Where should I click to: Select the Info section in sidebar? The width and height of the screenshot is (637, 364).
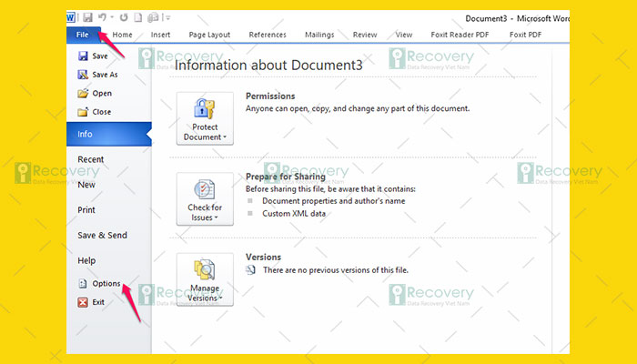pyautogui.click(x=109, y=134)
